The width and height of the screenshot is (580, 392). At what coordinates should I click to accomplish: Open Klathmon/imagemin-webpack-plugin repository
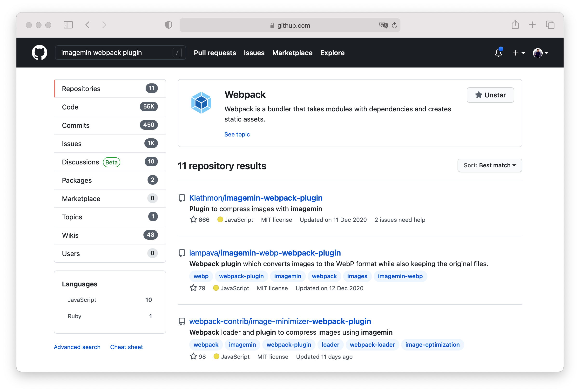pos(256,198)
